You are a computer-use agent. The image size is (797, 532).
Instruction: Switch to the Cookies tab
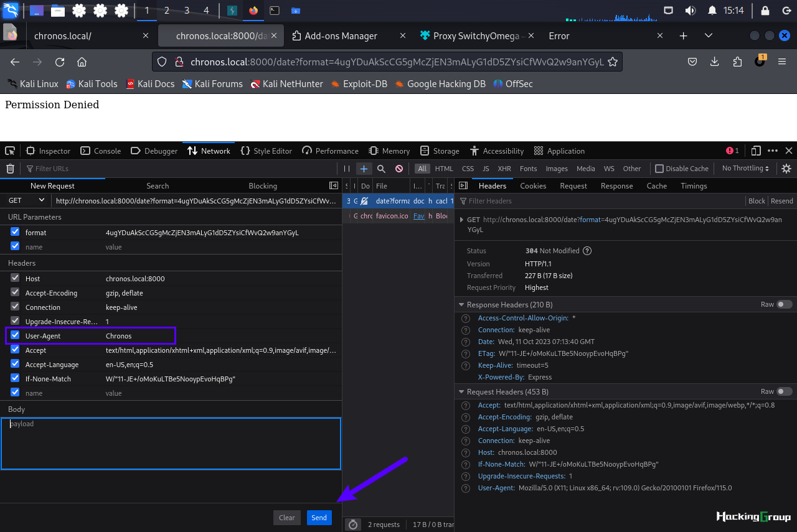click(x=533, y=186)
